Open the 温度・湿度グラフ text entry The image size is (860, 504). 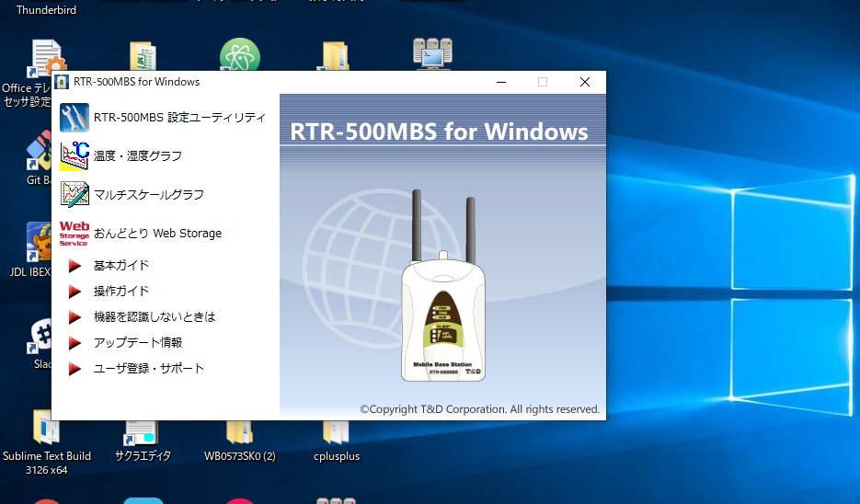coord(138,155)
